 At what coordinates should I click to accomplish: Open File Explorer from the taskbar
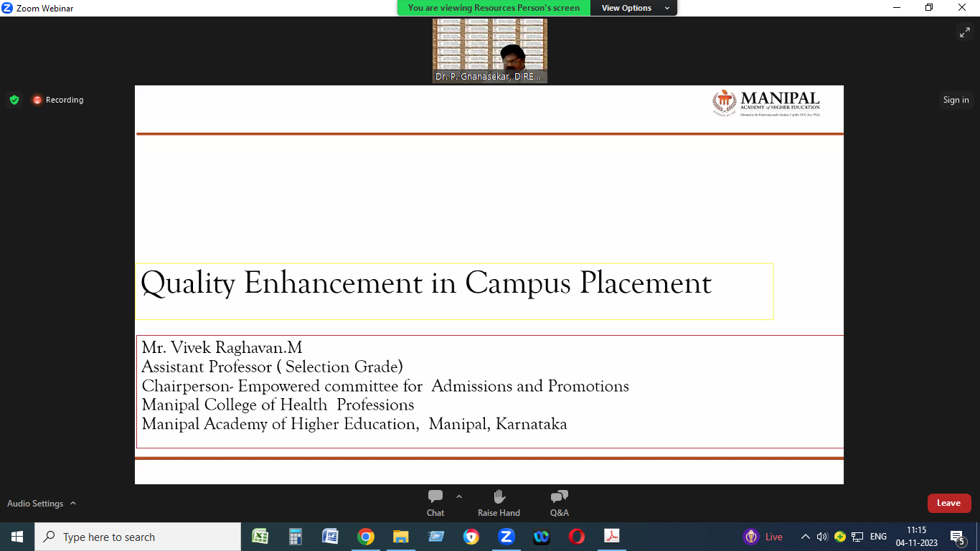(400, 537)
